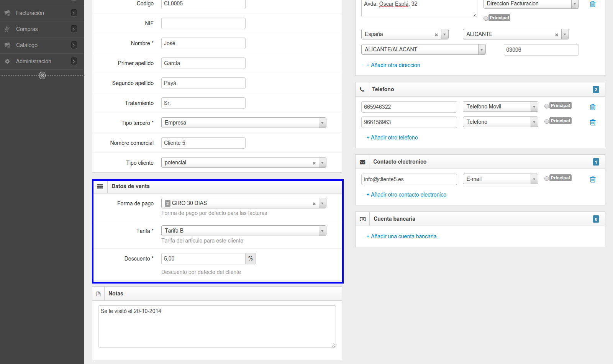Open the Direccion Facturacion type dropdown
The image size is (613, 364).
[531, 4]
